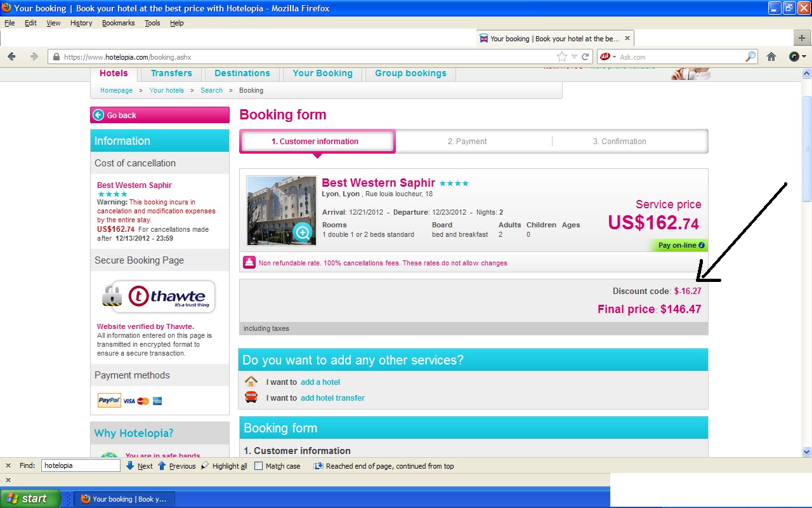Open the Edit menu
Screen dimensions: 812x508
click(30, 23)
